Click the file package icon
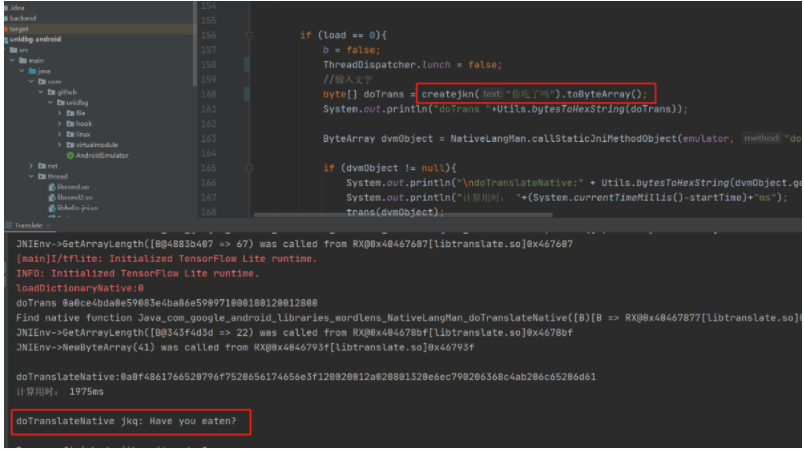 tap(70, 113)
